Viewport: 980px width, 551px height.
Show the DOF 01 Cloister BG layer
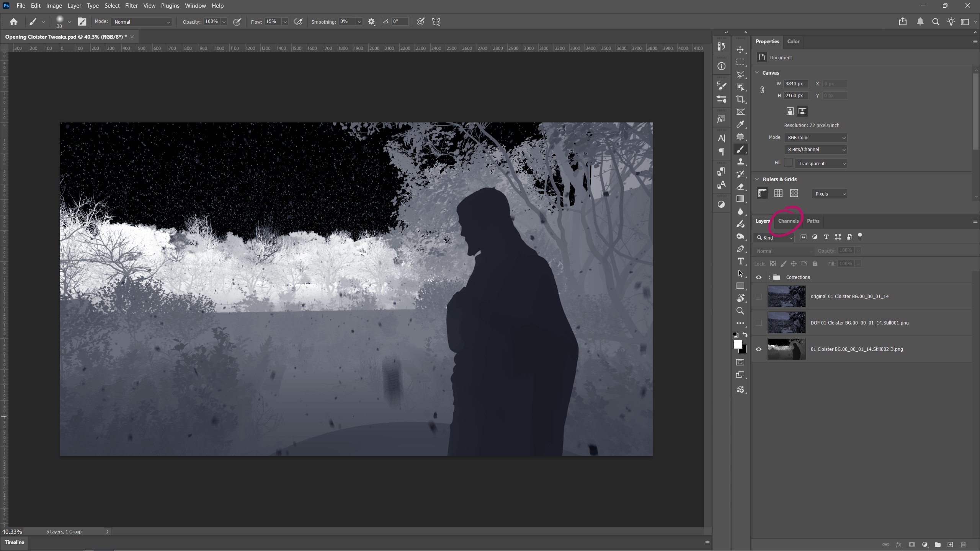coord(758,323)
